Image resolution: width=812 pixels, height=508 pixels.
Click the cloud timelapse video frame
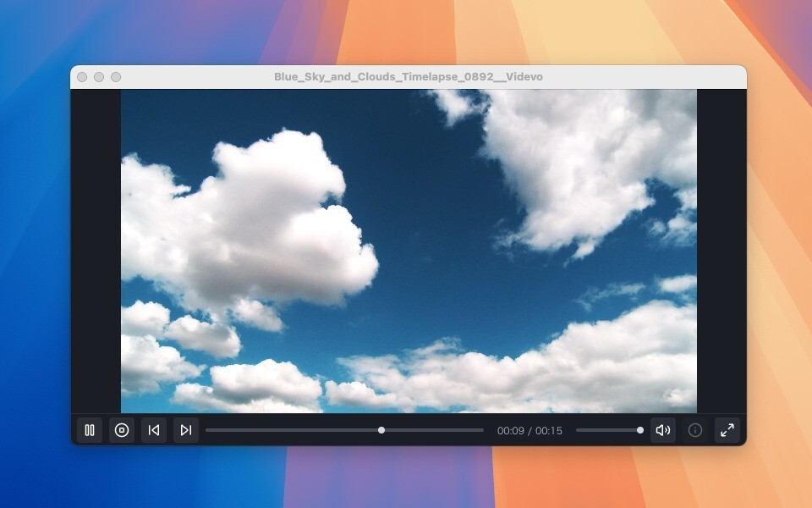point(409,251)
